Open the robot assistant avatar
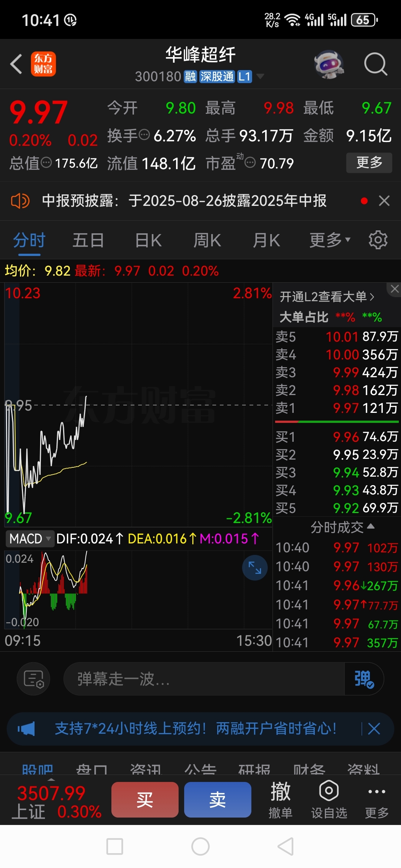The width and height of the screenshot is (401, 868). pyautogui.click(x=329, y=64)
